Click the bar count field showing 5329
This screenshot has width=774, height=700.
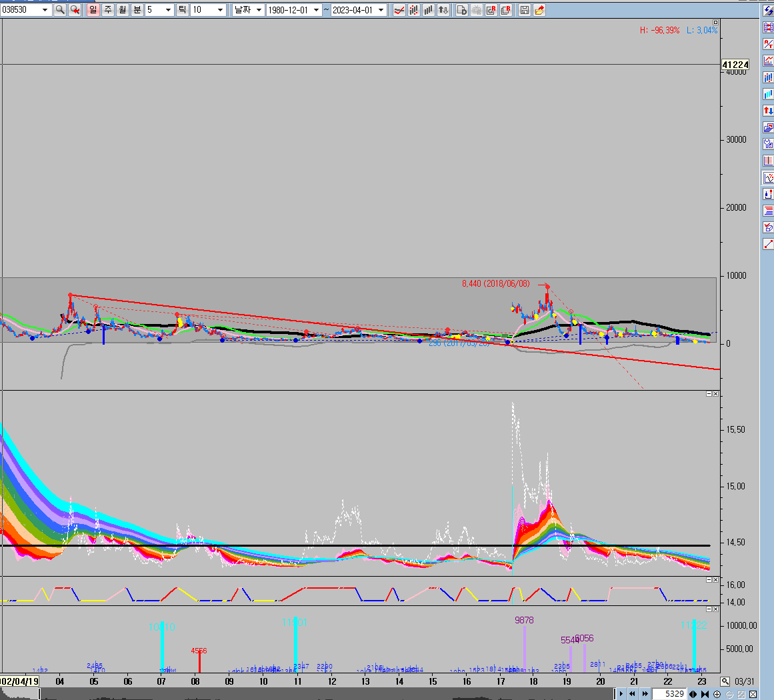tap(669, 694)
